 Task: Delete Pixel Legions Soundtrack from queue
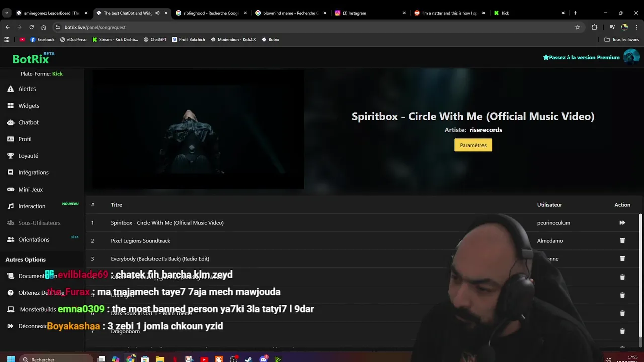point(622,241)
